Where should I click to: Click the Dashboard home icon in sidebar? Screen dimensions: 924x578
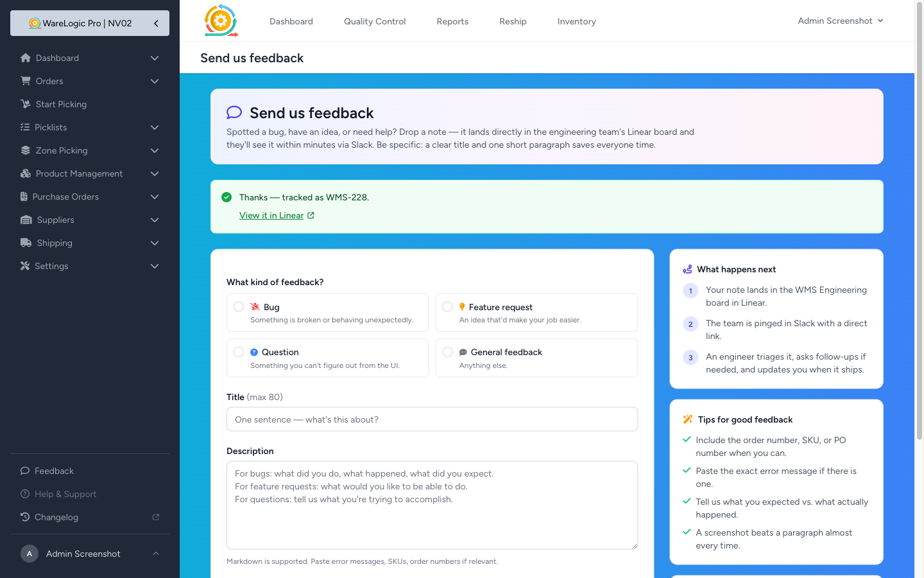26,58
